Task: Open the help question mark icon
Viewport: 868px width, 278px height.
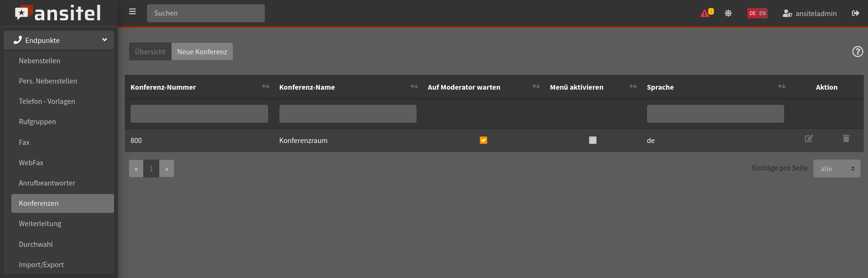Action: tap(857, 52)
